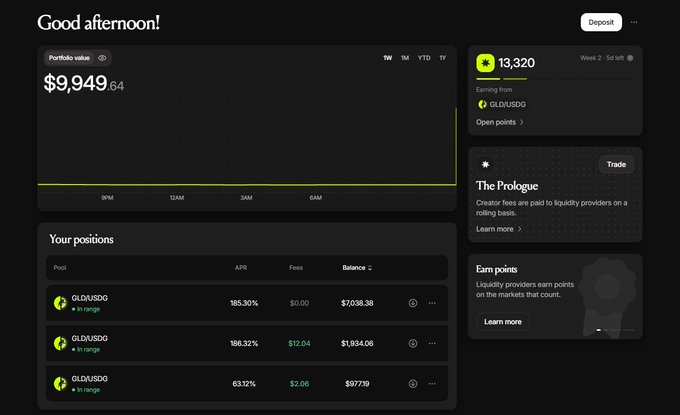The image size is (680, 415).
Task: Click the portfolio chart line
Action: [247, 185]
